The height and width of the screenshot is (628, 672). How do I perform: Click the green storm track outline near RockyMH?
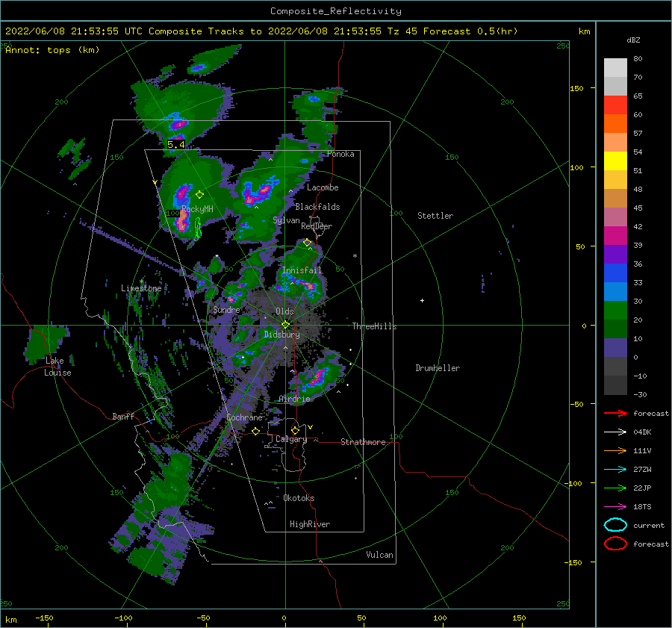(198, 228)
